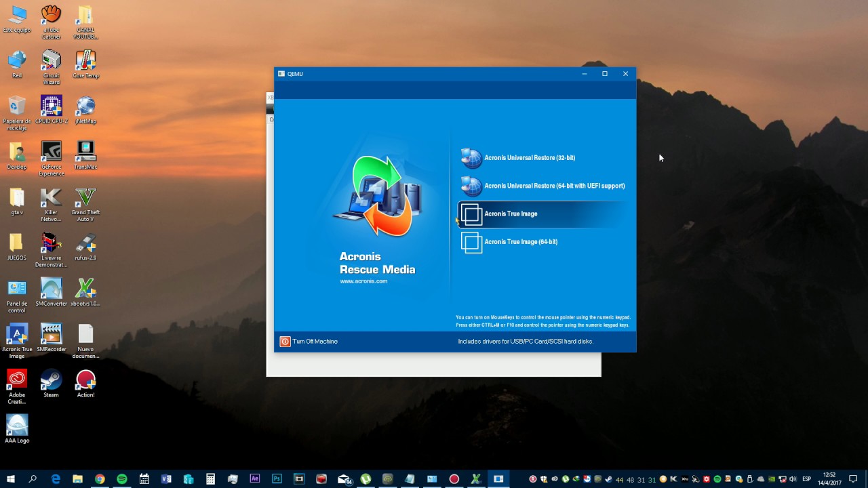Maximize the QEMU window
The image size is (868, 488).
point(605,74)
